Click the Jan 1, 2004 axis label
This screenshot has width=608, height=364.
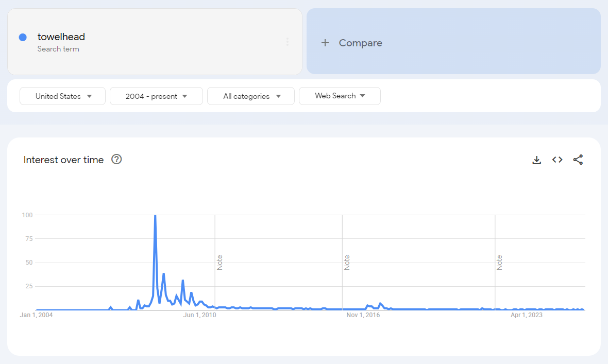click(36, 315)
